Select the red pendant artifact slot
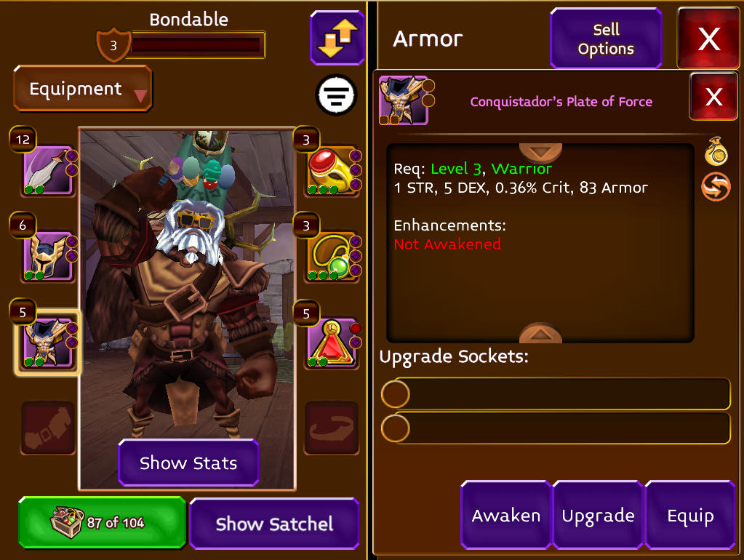 click(x=331, y=343)
